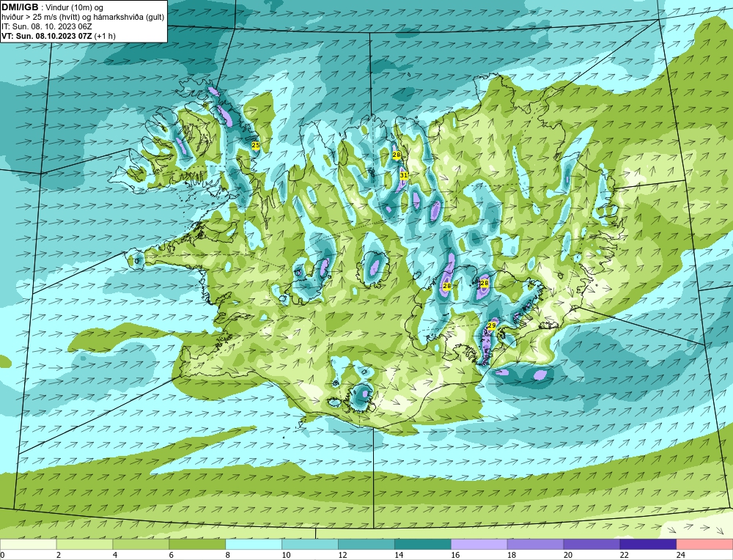
Task: Click the legend scale number "22"
Action: 624,555
